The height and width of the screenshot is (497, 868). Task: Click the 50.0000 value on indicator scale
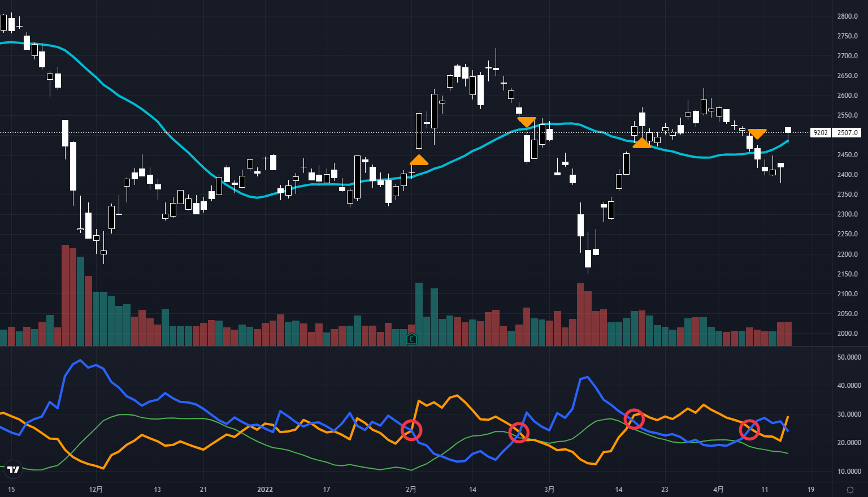pos(849,357)
